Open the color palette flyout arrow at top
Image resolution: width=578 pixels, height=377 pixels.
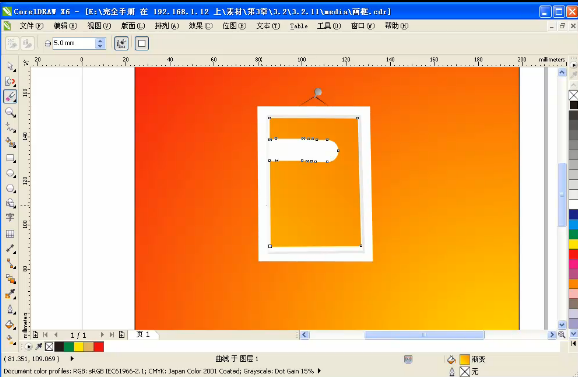(x=573, y=65)
